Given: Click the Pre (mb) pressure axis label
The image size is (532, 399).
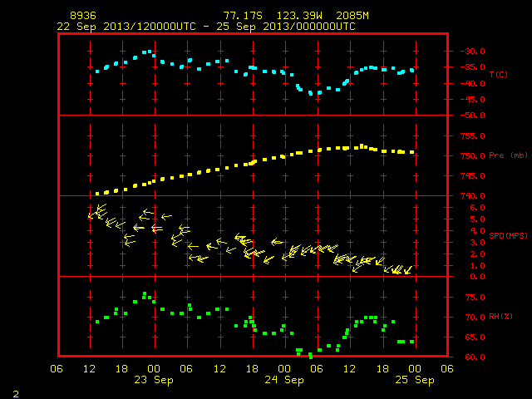Looking at the screenshot, I should (x=508, y=155).
